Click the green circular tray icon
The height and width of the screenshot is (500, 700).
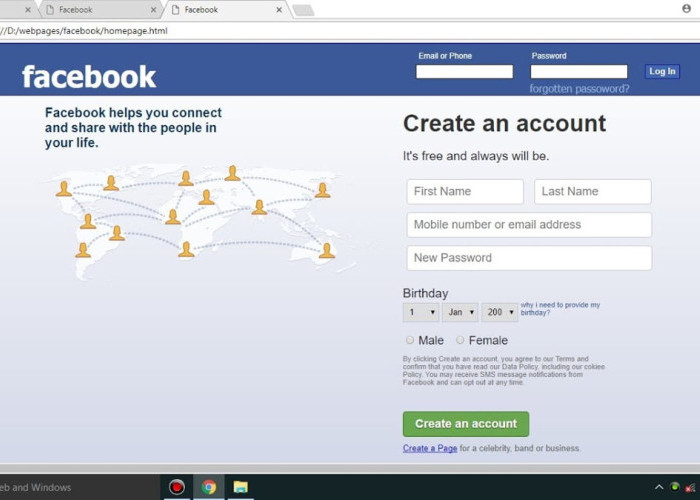(675, 487)
